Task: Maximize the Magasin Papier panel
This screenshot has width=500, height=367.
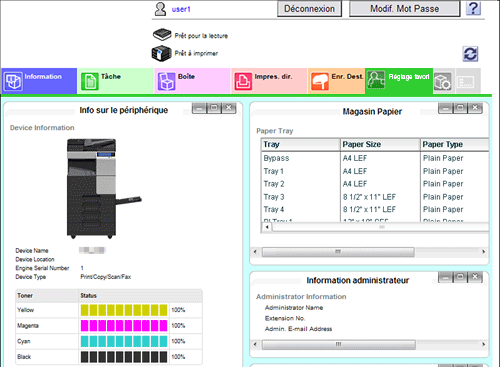Action: 460,108
